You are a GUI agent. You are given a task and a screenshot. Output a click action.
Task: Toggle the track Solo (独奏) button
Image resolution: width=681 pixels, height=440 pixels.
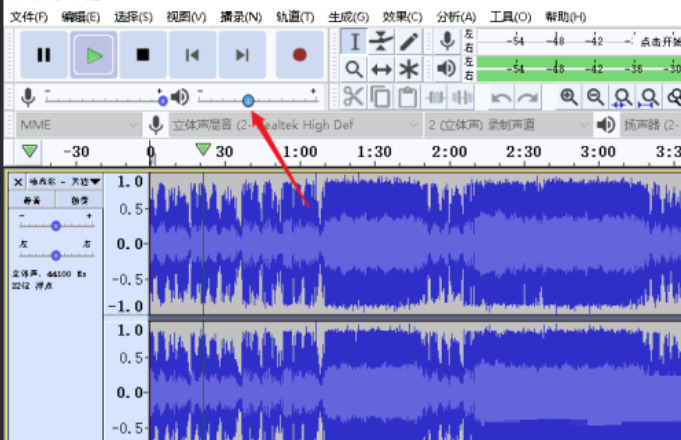pyautogui.click(x=79, y=200)
